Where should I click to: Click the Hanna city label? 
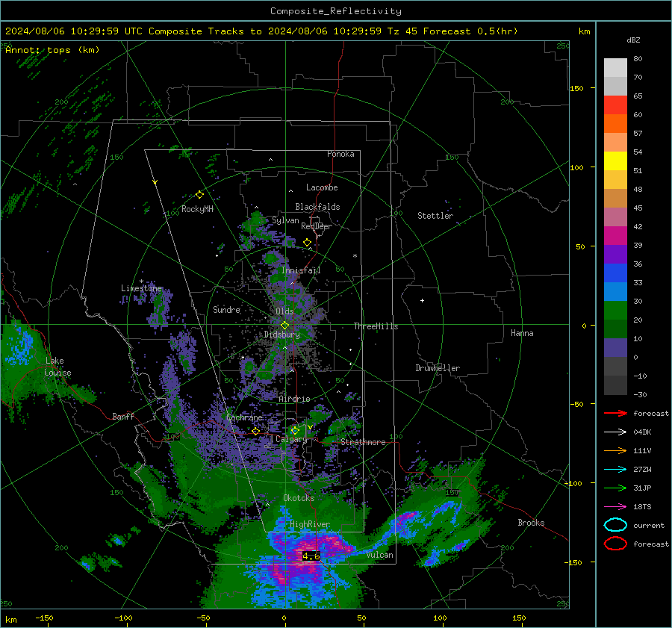tap(522, 333)
